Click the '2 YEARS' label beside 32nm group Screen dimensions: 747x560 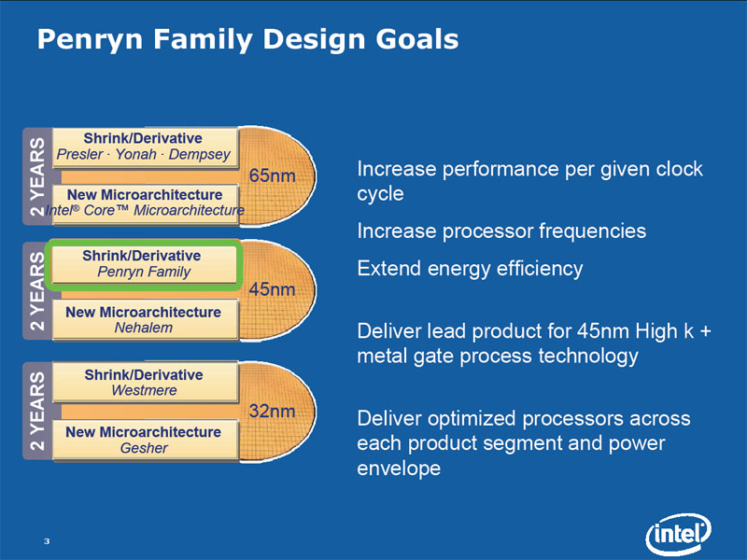point(37,411)
